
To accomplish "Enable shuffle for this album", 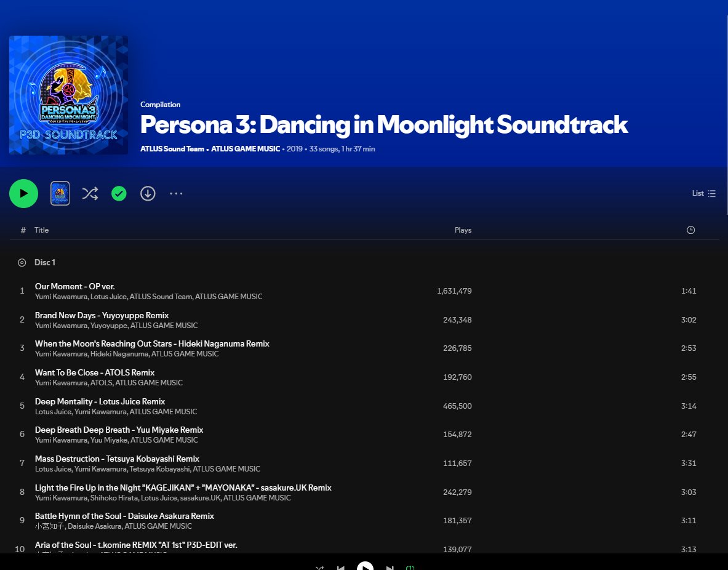I will click(90, 193).
